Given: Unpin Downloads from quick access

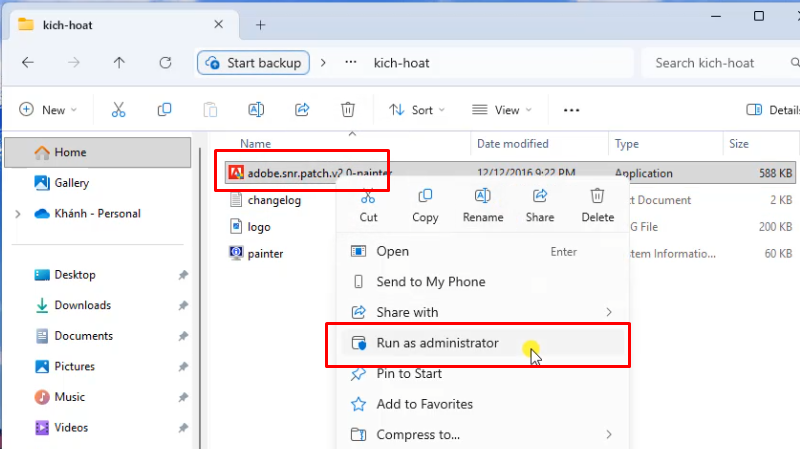Looking at the screenshot, I should 183,306.
